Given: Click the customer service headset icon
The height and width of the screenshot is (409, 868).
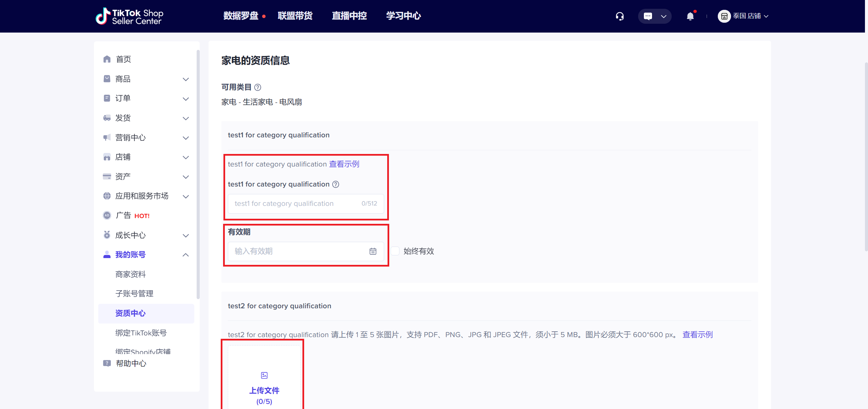Looking at the screenshot, I should (x=619, y=16).
